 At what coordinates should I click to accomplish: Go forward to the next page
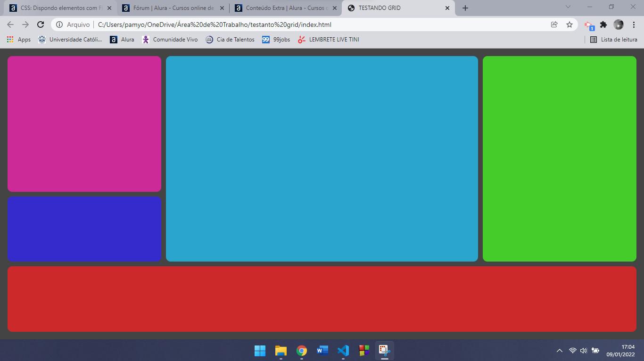pos(25,25)
